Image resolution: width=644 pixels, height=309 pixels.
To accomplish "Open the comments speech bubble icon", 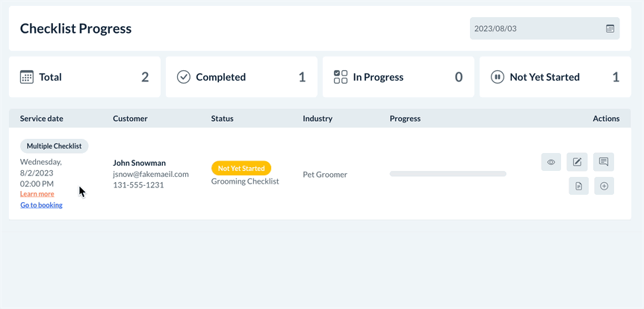I will [604, 162].
